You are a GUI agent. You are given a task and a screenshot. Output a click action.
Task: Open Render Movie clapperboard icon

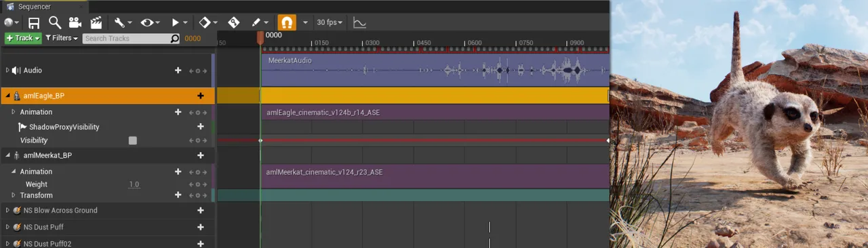tap(96, 23)
